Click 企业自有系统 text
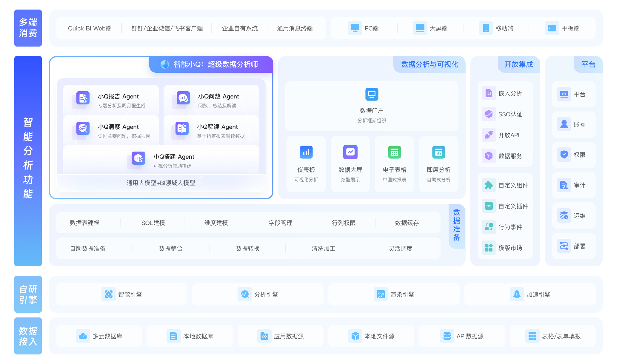This screenshot has width=622, height=364. tap(240, 28)
